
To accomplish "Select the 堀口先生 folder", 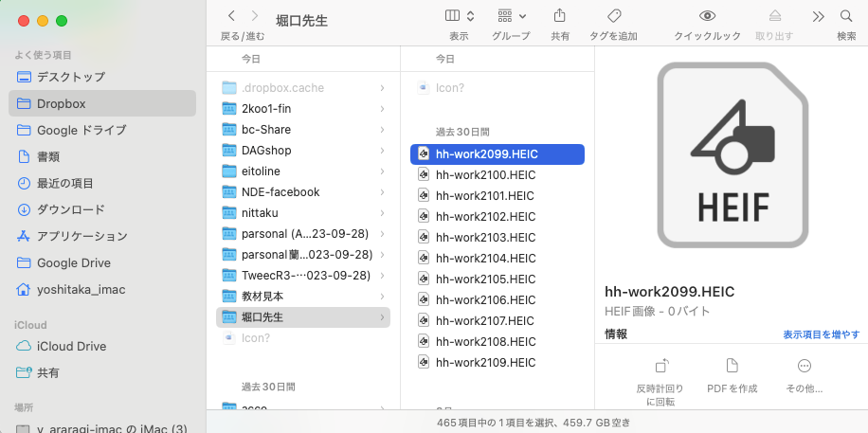I will pyautogui.click(x=303, y=317).
